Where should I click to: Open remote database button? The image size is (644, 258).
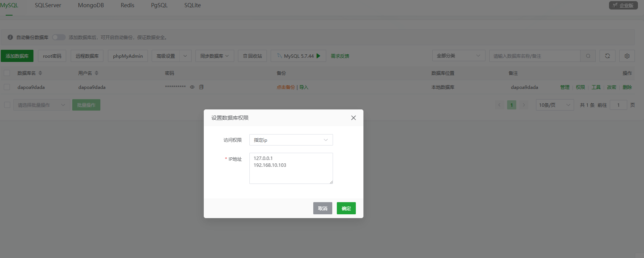pyautogui.click(x=87, y=56)
